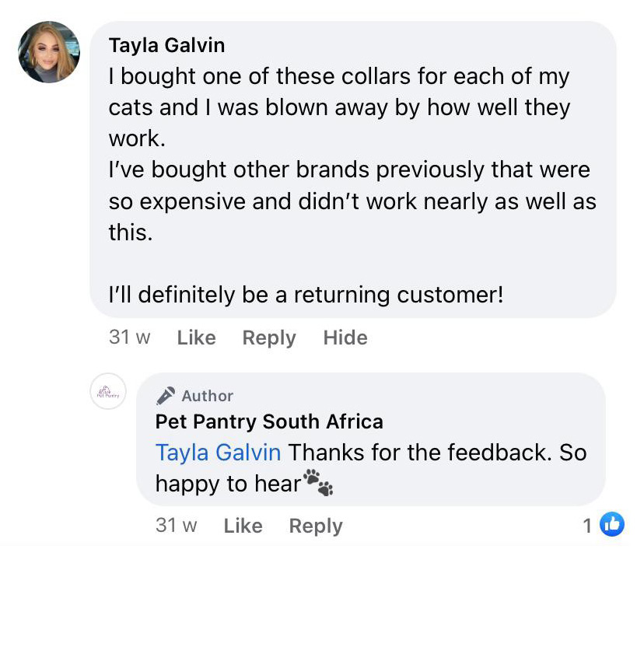Click the 'I bought one of these collars' text

[339, 77]
